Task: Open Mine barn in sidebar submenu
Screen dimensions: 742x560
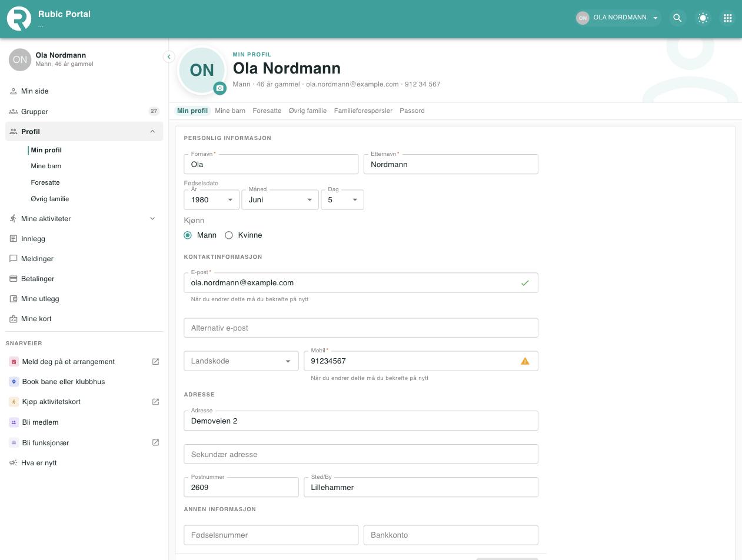Action: point(46,166)
